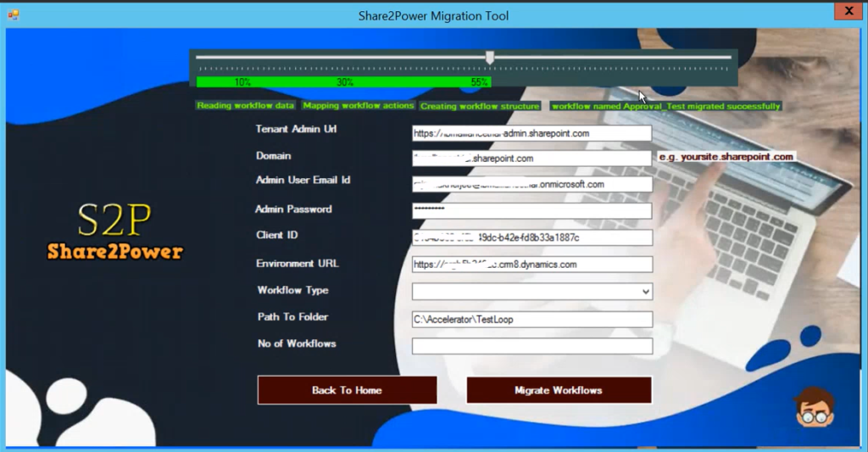
Task: Click the 'Creating workflow structure' status label
Action: click(x=480, y=106)
